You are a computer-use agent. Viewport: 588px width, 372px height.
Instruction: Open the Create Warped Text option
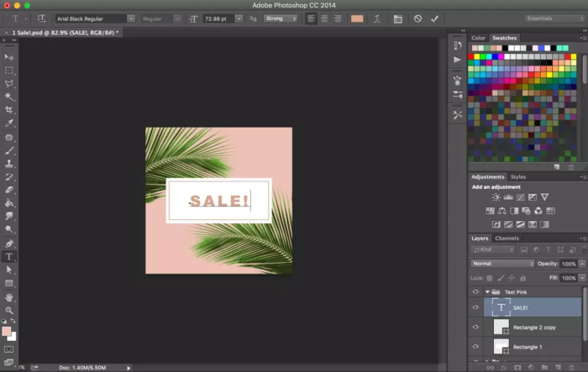pos(379,18)
